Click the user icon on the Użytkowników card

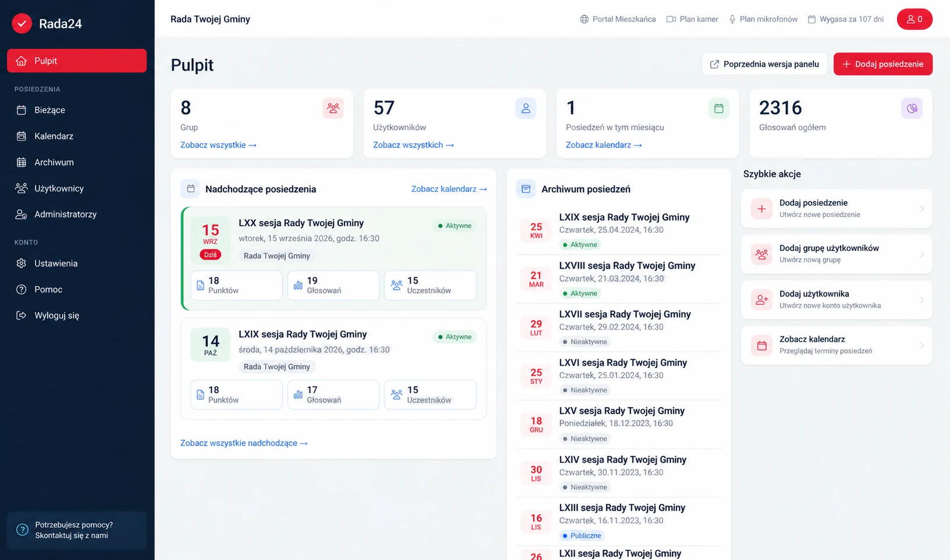(526, 108)
